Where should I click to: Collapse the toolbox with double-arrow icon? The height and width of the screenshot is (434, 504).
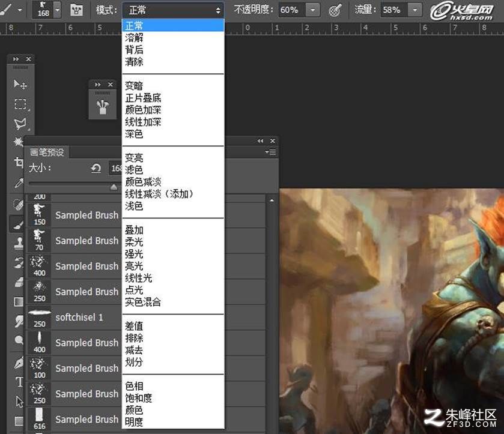point(16,59)
